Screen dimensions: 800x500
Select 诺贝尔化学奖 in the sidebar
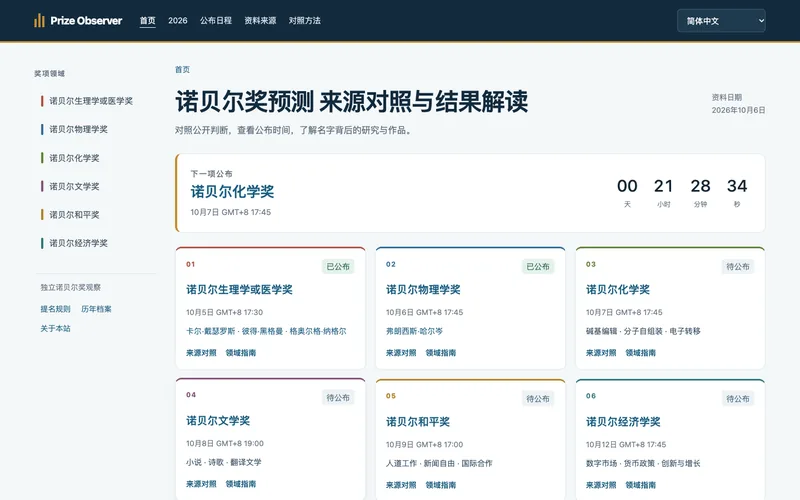tap(74, 158)
